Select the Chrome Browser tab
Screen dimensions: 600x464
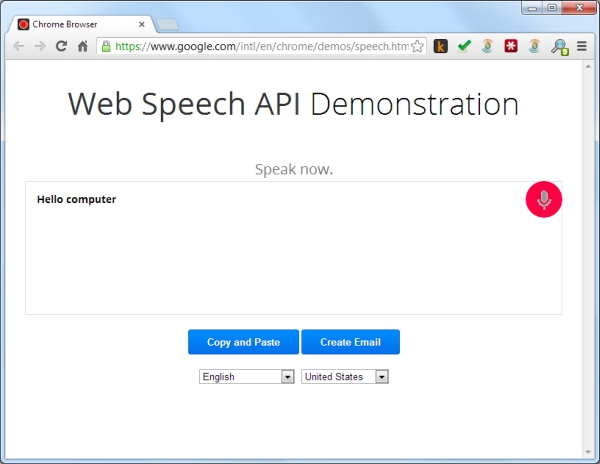pos(81,24)
